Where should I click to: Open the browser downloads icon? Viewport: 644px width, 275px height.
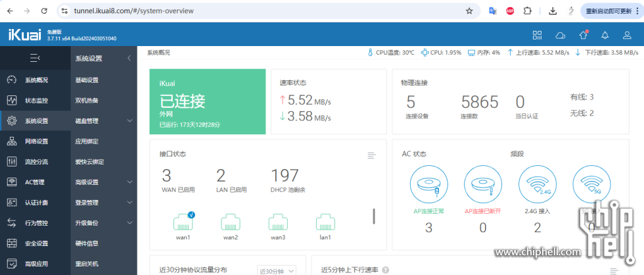pos(553,11)
